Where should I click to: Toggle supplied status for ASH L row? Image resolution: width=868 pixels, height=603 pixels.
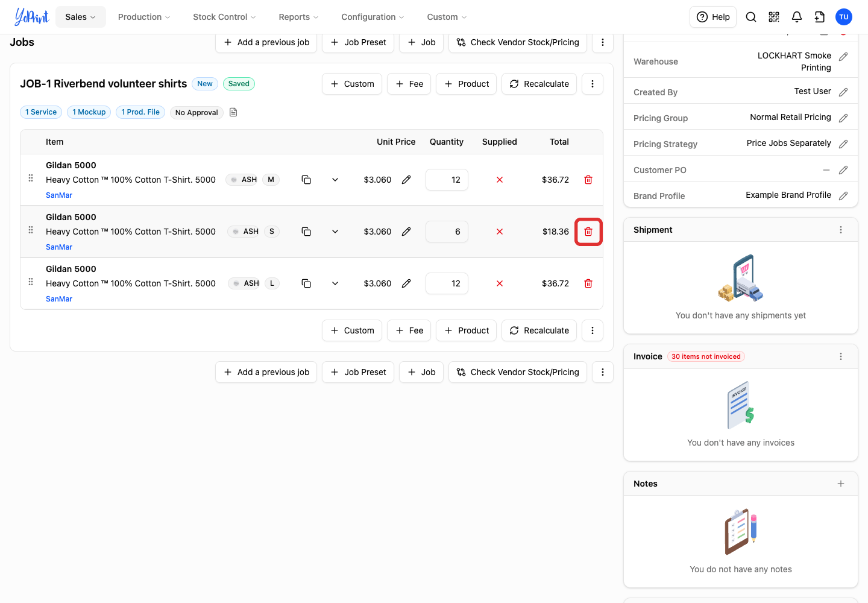click(500, 283)
